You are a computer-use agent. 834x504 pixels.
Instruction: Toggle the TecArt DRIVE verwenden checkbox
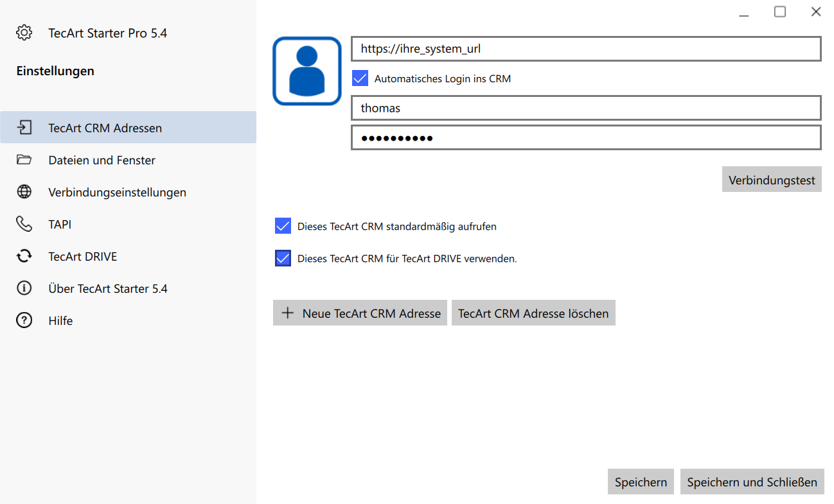(x=283, y=258)
